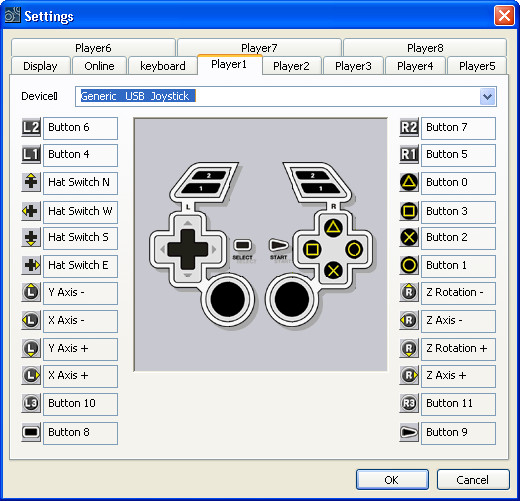
Task: Click the Hat Switch W mapping field
Action: pos(80,212)
